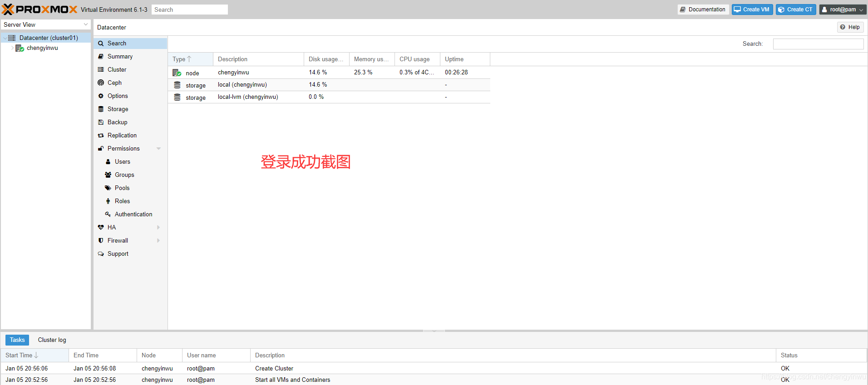Switch to the Cluster log tab
This screenshot has height=385, width=868.
tap(52, 340)
